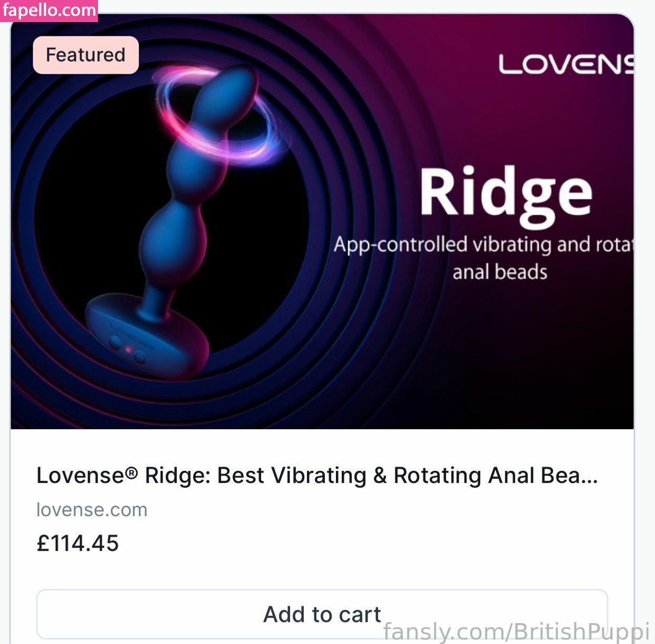Open the Lovense Ridge product title

click(x=317, y=475)
